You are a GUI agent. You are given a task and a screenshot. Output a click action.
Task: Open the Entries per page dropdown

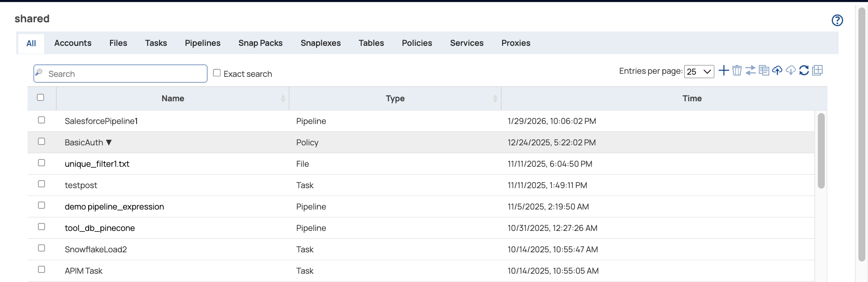pyautogui.click(x=699, y=72)
